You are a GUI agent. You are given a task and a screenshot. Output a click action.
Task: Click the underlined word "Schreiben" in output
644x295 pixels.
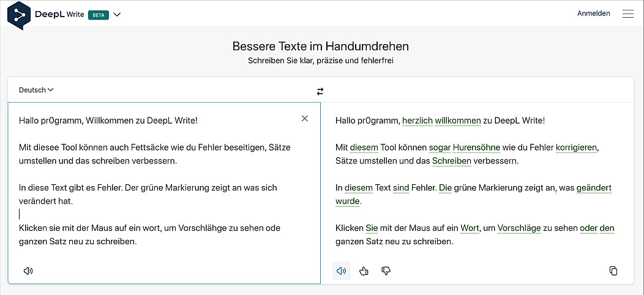coord(451,161)
